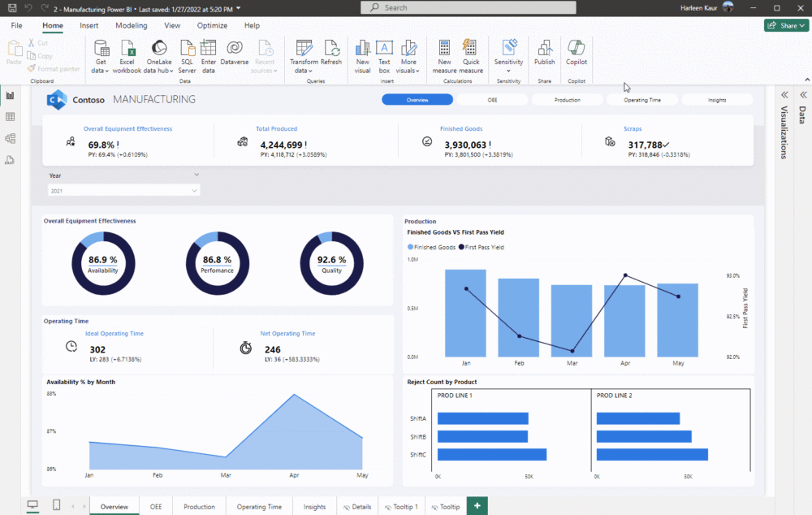Screen dimensions: 812x515
Task: Click the Insights navigation button in report
Action: pos(717,100)
